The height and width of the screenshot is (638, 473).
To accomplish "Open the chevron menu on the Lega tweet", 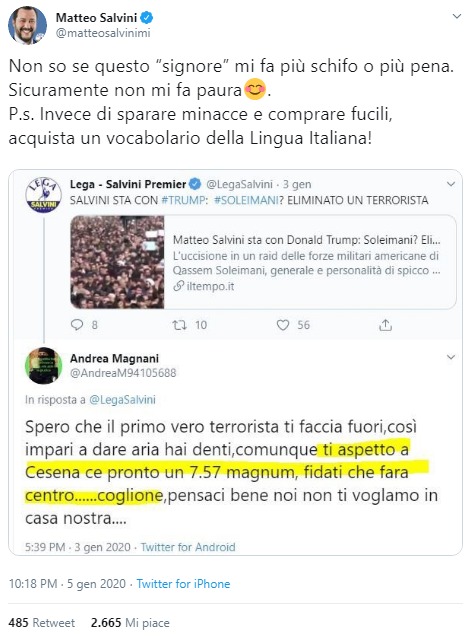I will tap(451, 184).
